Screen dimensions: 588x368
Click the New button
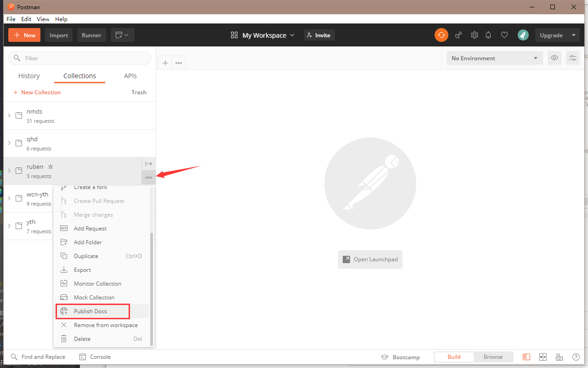coord(24,35)
